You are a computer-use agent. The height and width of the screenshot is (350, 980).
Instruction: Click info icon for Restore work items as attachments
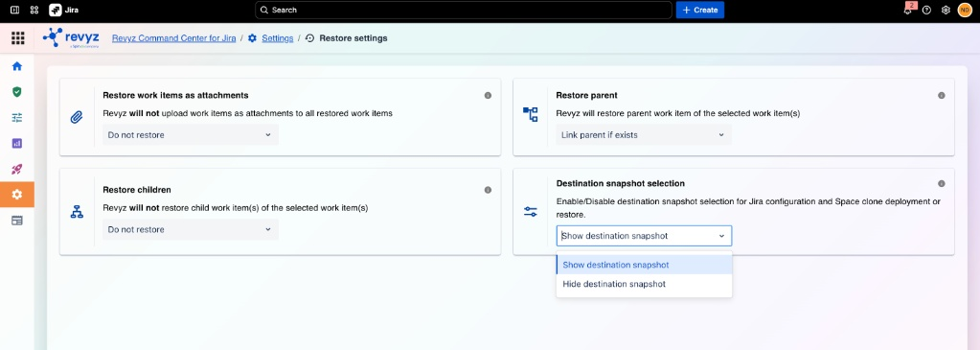pyautogui.click(x=488, y=96)
